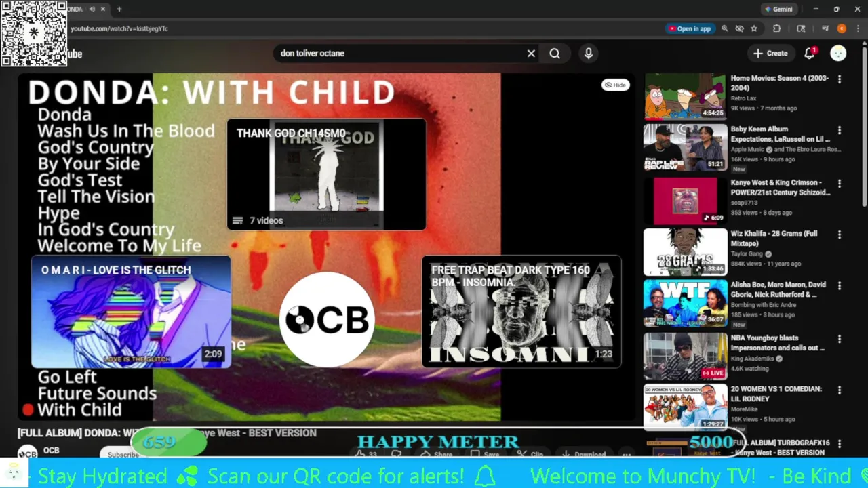Screen dimensions: 868x488
Task: Open options for NBA Youngboy stream
Action: click(x=840, y=340)
